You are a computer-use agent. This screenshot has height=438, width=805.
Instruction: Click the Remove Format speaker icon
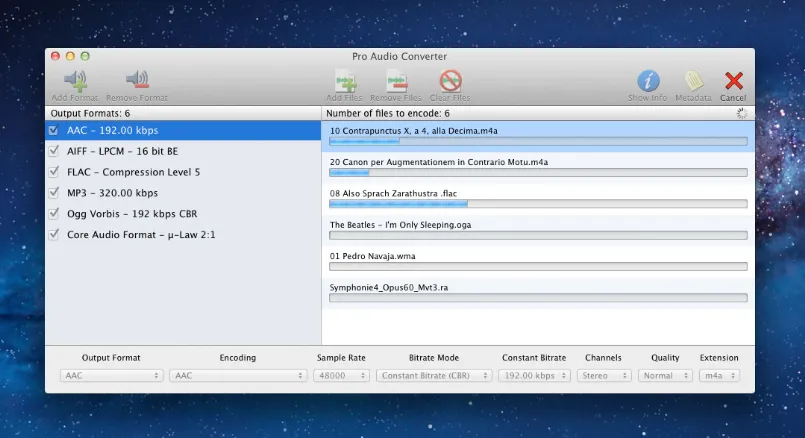click(137, 80)
